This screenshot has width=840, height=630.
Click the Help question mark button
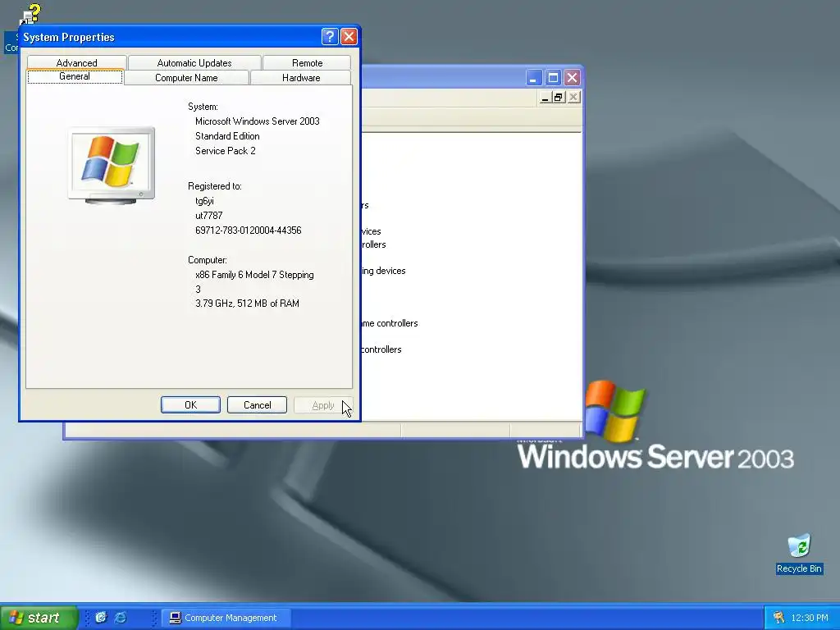tap(330, 36)
